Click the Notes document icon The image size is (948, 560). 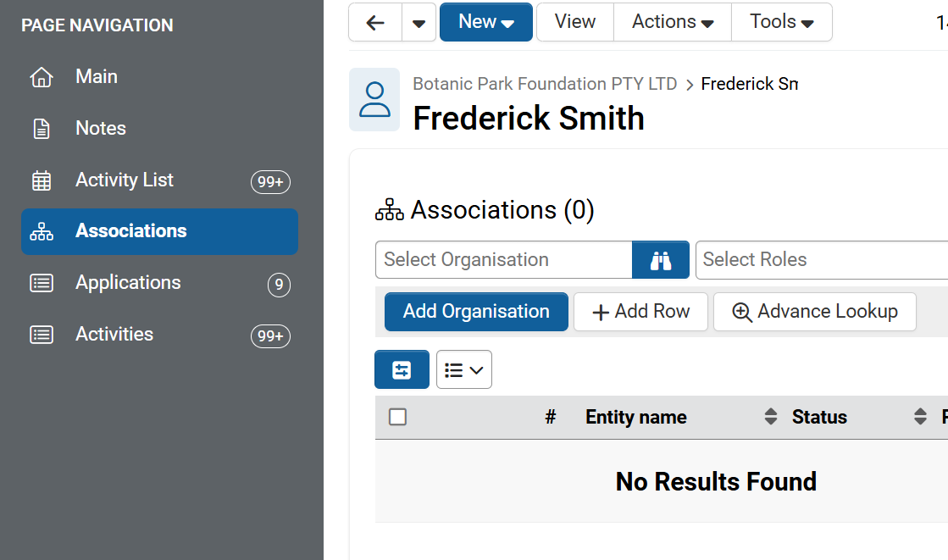click(42, 129)
